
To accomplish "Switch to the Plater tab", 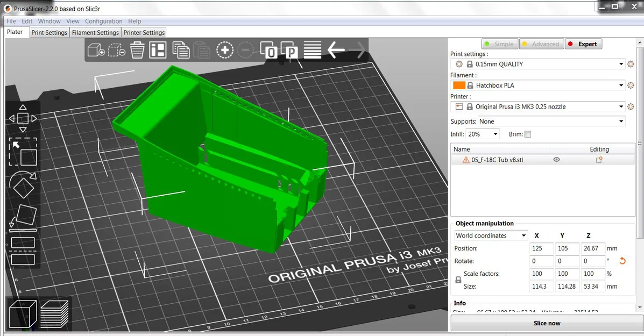I will pyautogui.click(x=15, y=32).
